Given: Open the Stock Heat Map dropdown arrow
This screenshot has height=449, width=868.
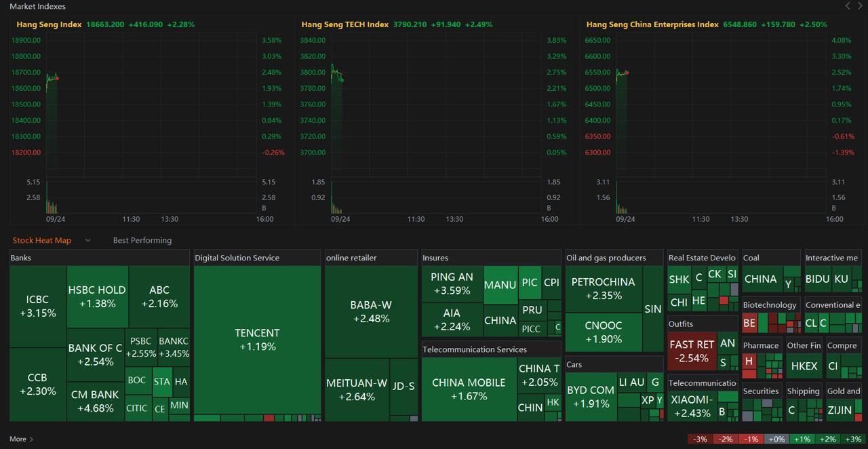Looking at the screenshot, I should (87, 240).
